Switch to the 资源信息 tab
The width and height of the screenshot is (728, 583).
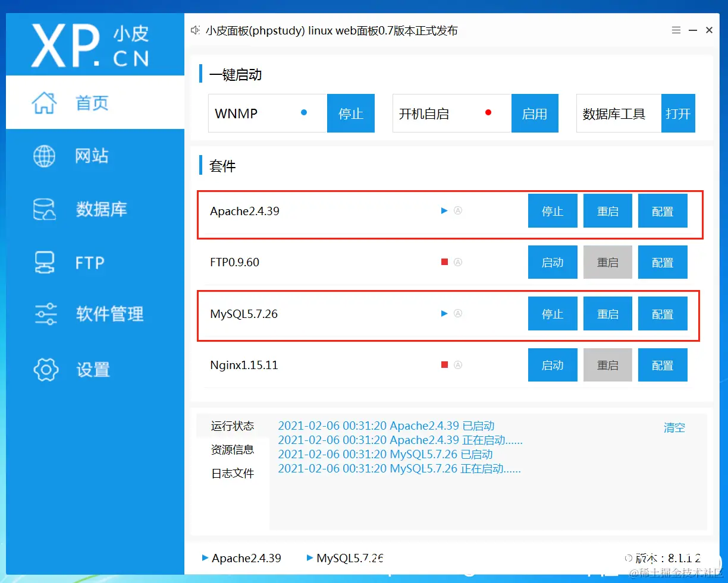point(232,449)
